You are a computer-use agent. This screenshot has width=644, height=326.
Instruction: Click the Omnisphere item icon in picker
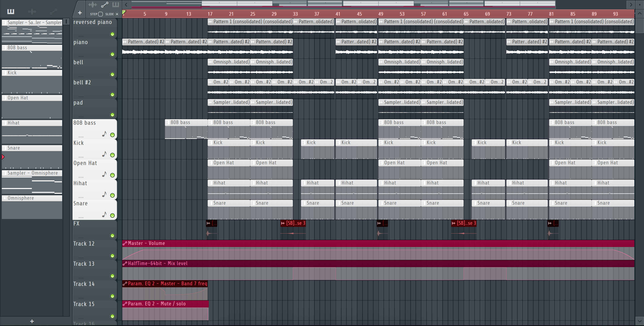pyautogui.click(x=4, y=198)
